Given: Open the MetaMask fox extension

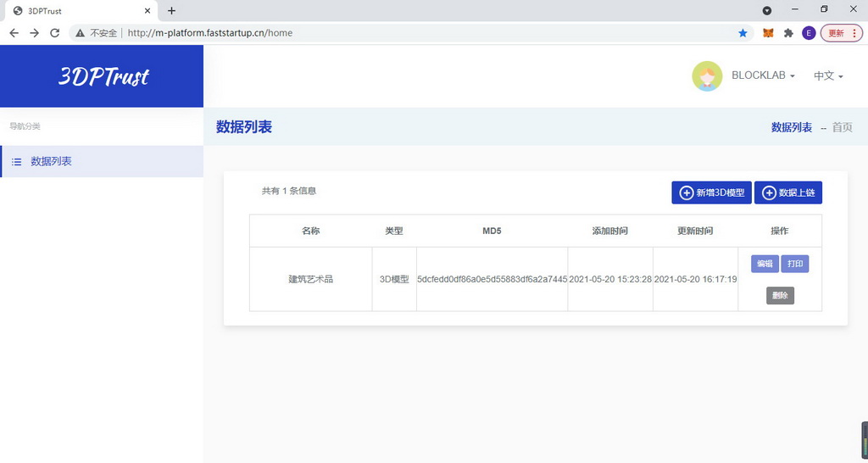Looking at the screenshot, I should coord(768,33).
